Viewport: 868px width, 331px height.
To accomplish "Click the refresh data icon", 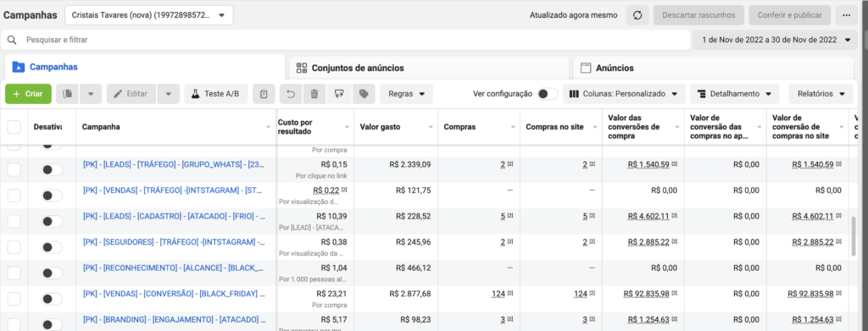I will [637, 15].
